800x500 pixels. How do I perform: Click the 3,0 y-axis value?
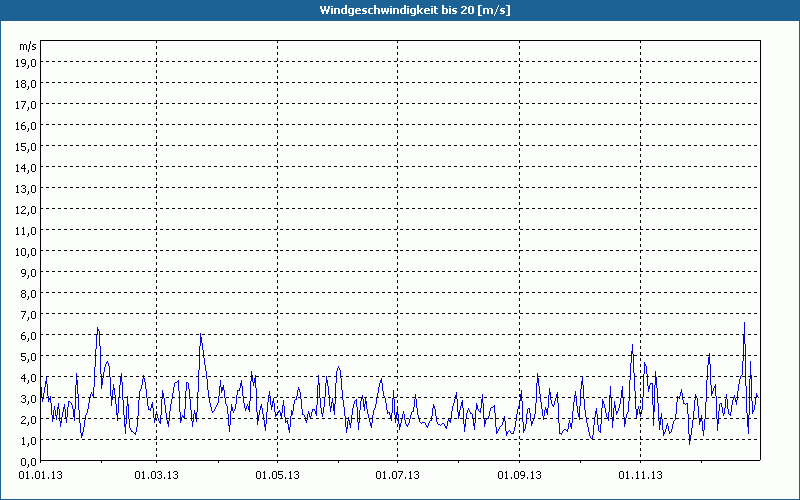[29, 398]
